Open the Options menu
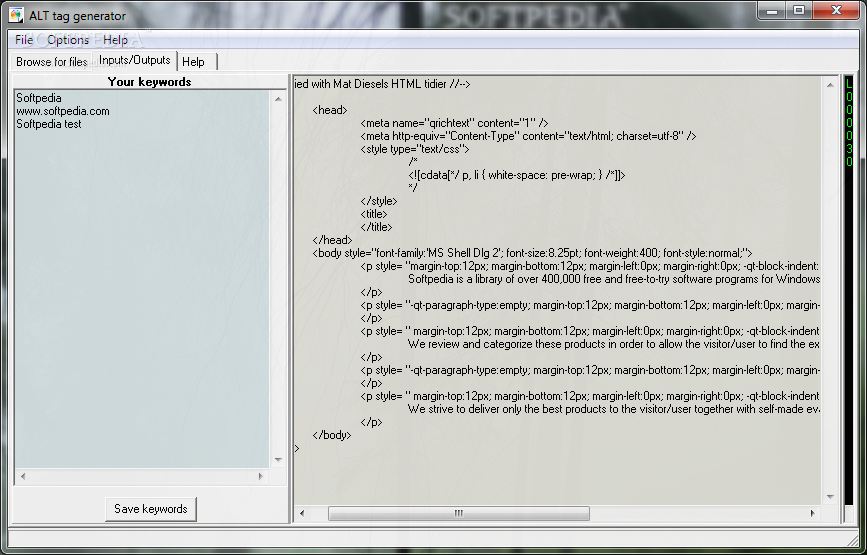Screen dimensions: 867x555 [67, 40]
